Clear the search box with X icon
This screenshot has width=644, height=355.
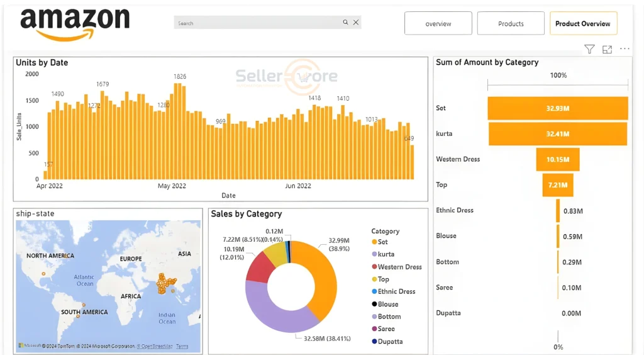point(356,22)
